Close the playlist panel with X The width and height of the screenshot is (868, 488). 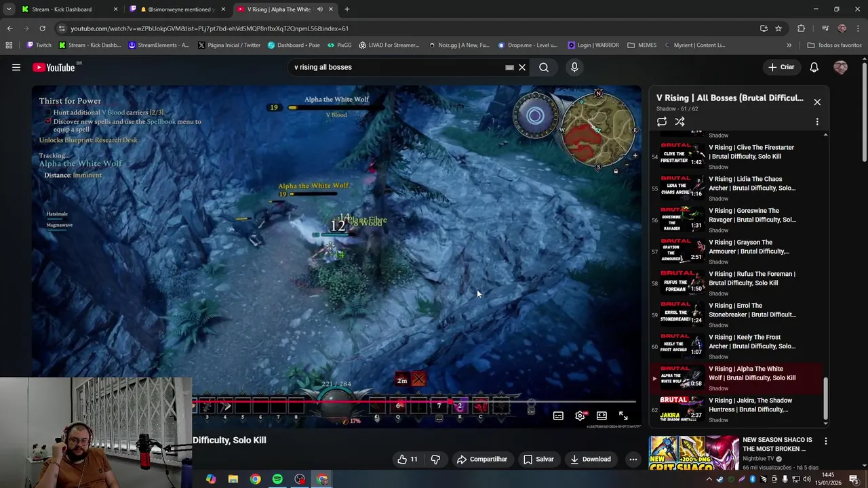coord(817,102)
